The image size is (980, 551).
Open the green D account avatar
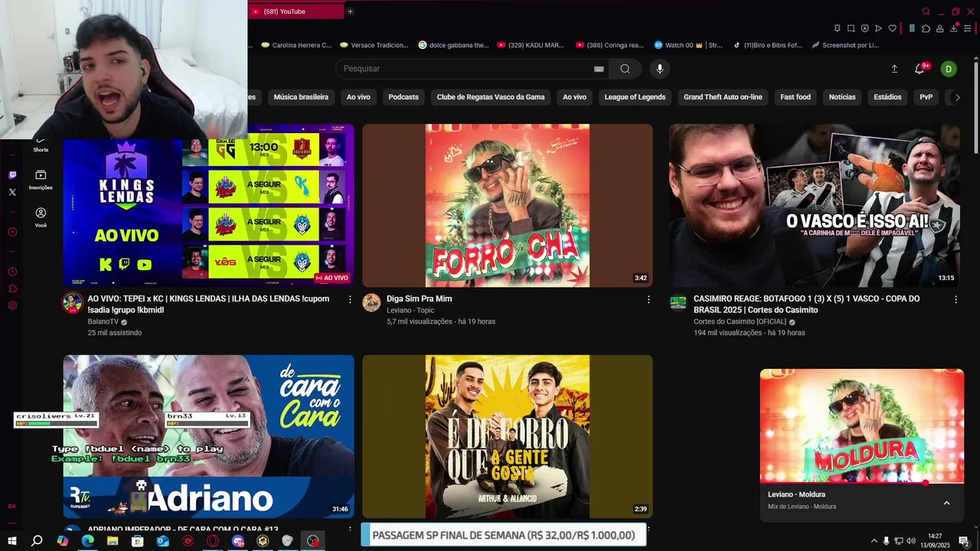[x=949, y=69]
